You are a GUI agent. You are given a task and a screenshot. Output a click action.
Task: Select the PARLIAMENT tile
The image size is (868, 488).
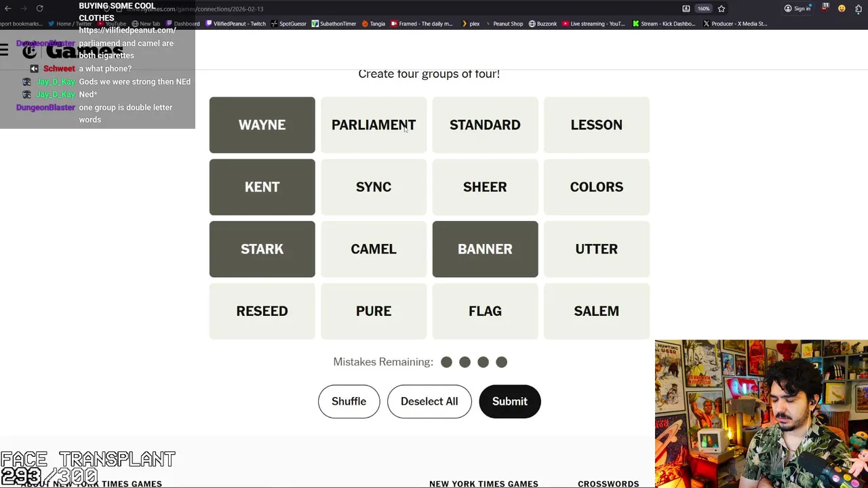click(x=374, y=125)
